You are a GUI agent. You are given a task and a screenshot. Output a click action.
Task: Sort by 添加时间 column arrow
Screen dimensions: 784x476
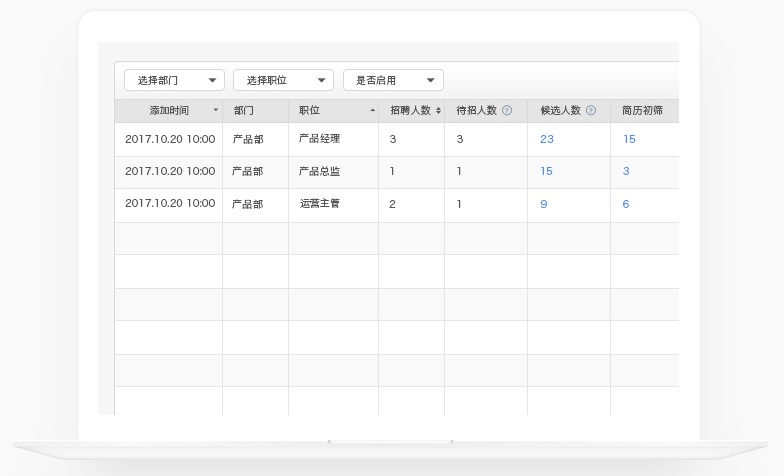[216, 110]
